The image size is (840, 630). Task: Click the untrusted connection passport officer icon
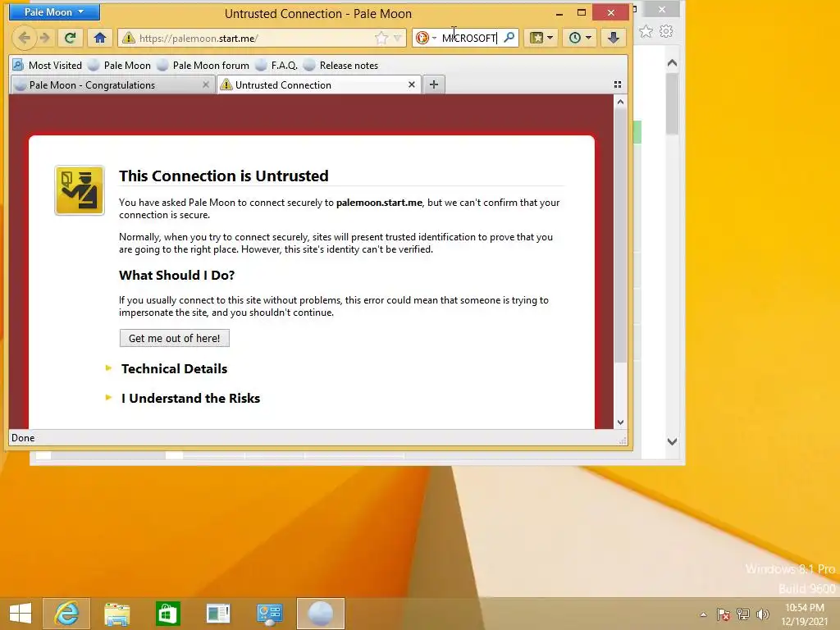click(80, 190)
